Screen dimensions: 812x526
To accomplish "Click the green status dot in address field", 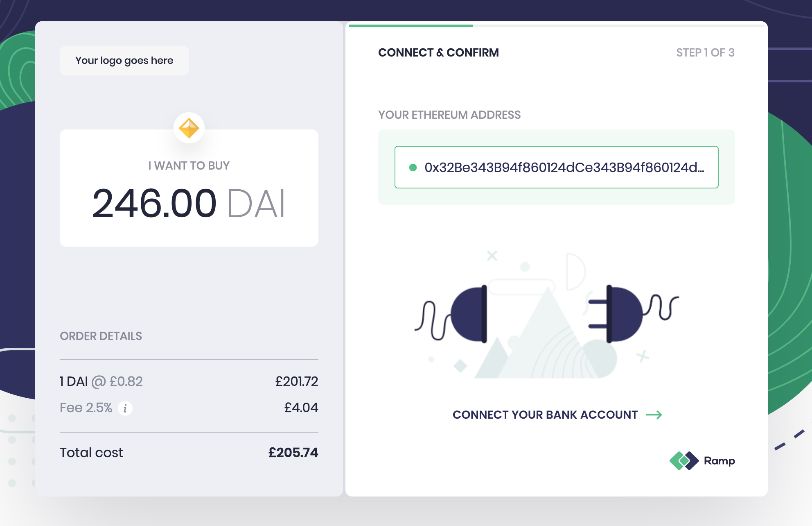I will click(413, 168).
